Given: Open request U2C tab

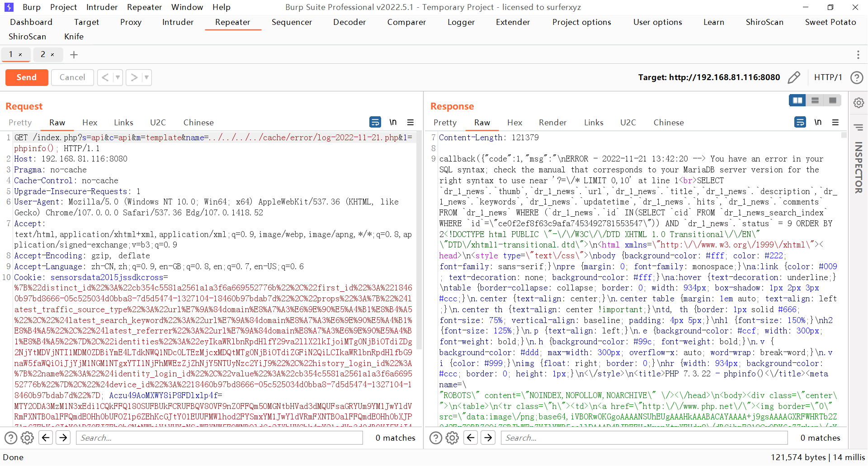Looking at the screenshot, I should click(158, 123).
